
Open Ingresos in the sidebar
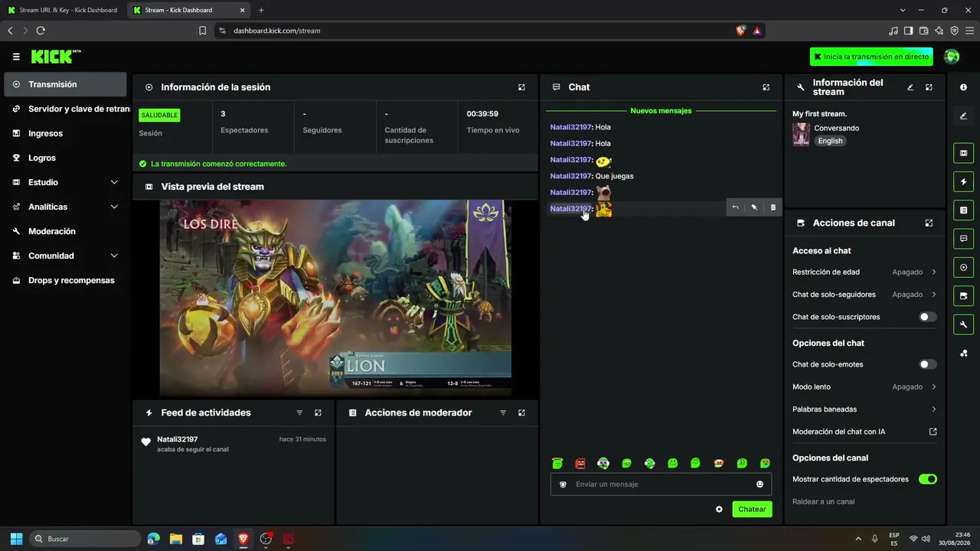point(65,133)
